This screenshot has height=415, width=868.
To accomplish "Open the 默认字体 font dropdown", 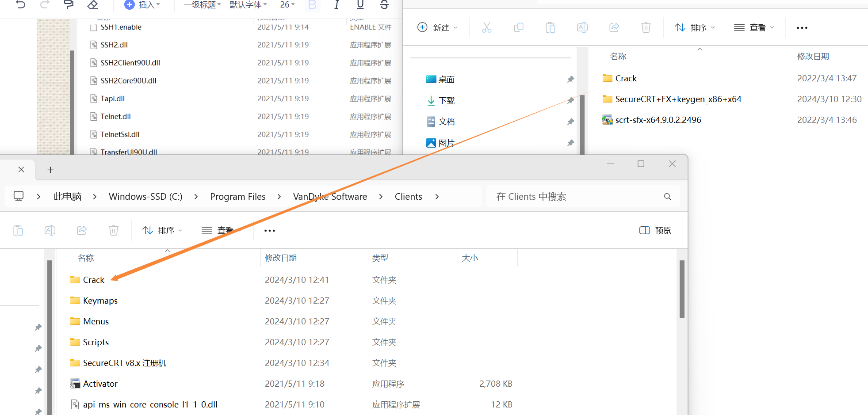I will click(248, 5).
